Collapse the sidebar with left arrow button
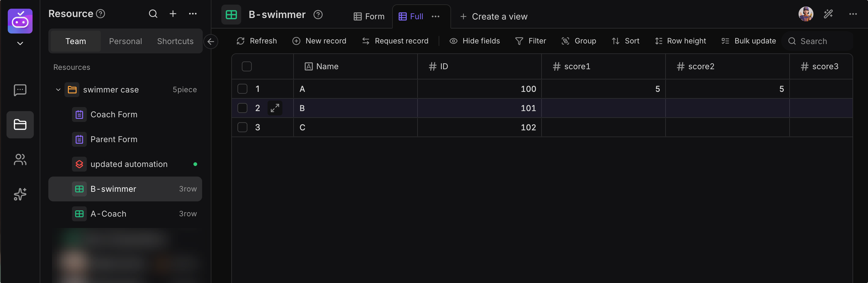868x283 pixels. coord(211,42)
